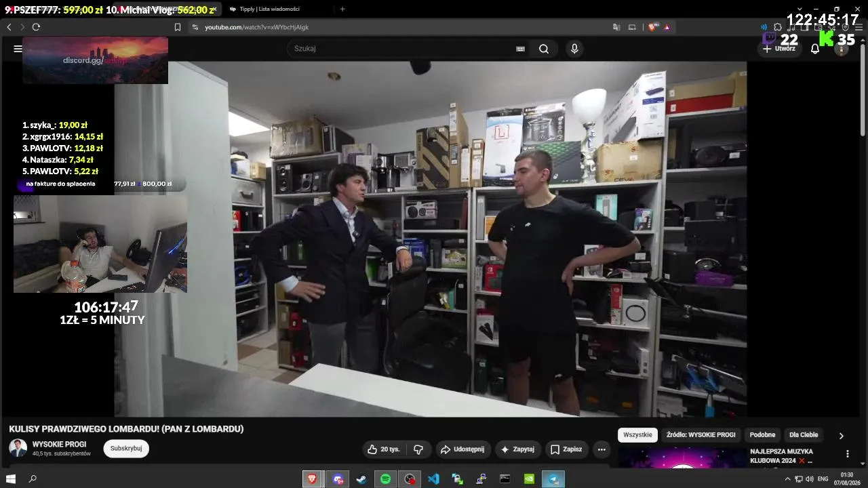Screen dimensions: 868x488
Task: Open Telegram from the taskbar
Action: coord(554,479)
